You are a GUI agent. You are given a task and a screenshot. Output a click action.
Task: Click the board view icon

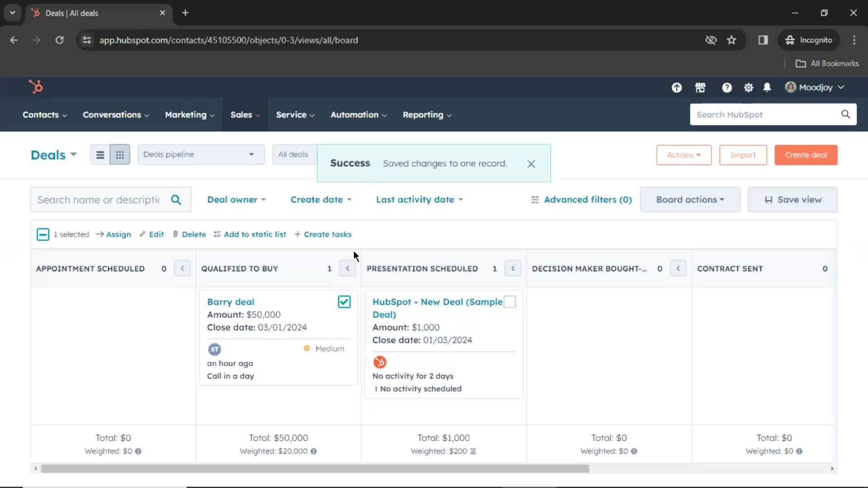point(119,155)
